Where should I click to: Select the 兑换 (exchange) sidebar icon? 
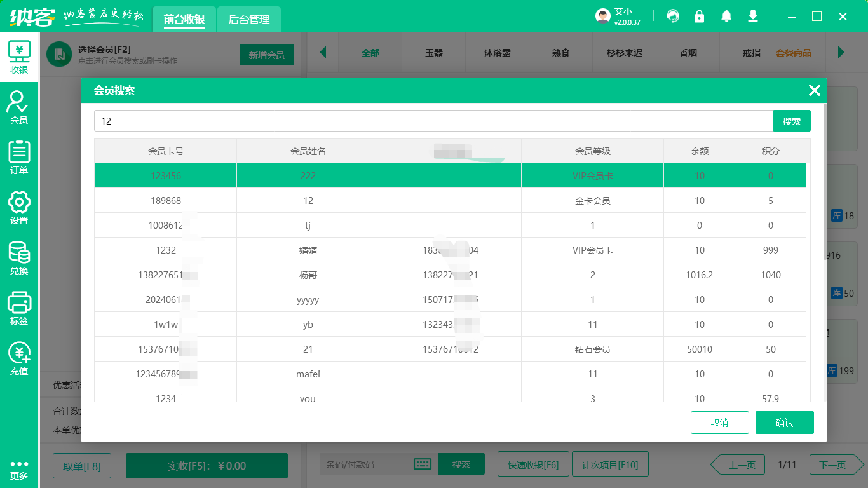point(19,257)
